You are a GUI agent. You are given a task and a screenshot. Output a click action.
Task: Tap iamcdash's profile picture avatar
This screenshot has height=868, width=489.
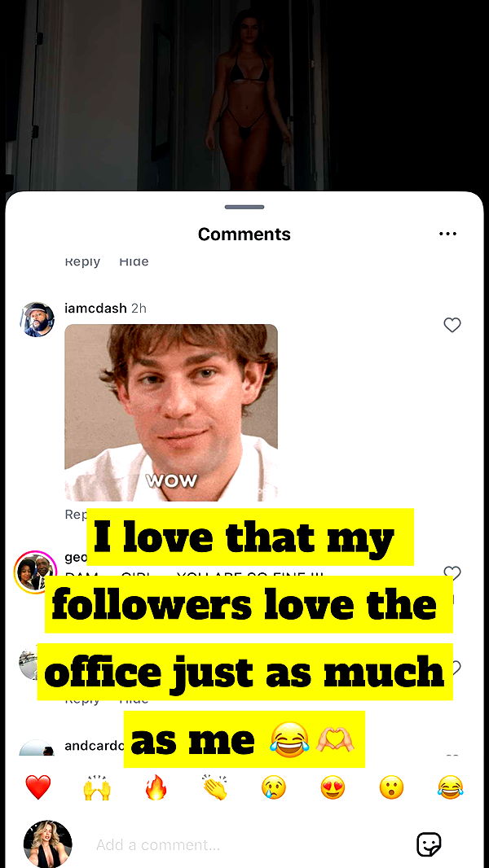click(37, 319)
